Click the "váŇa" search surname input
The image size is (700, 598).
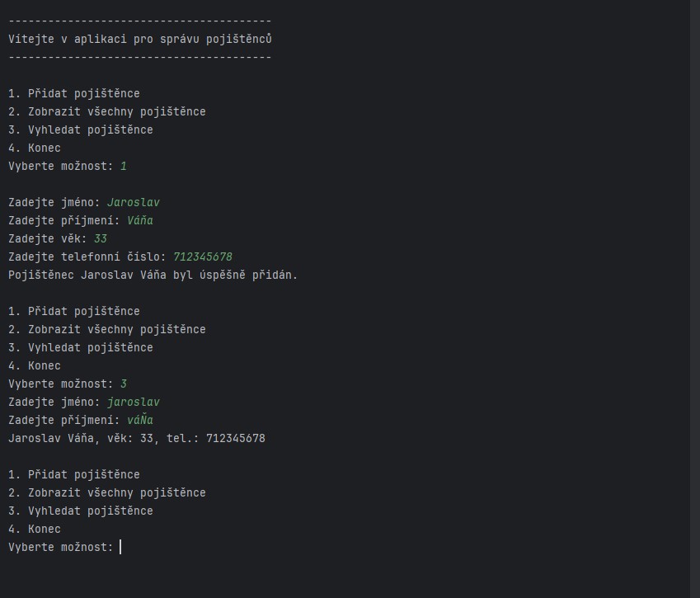(140, 420)
